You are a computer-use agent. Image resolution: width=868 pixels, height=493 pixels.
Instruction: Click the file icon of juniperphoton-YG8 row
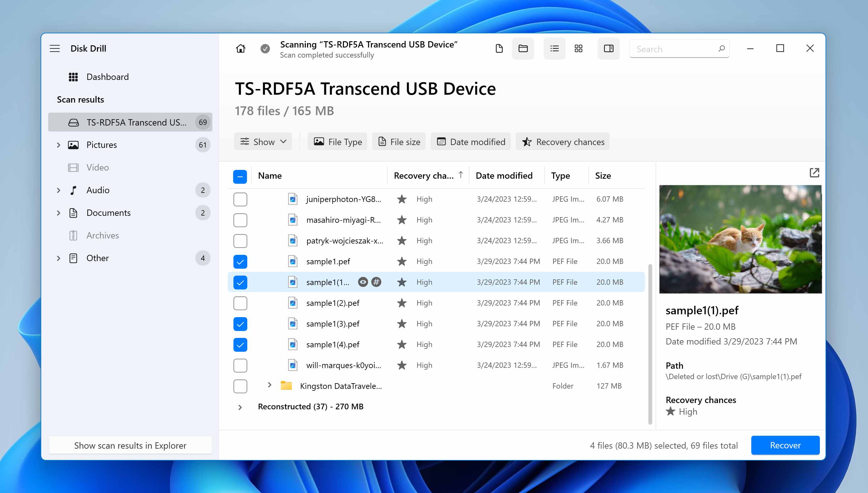click(x=293, y=199)
